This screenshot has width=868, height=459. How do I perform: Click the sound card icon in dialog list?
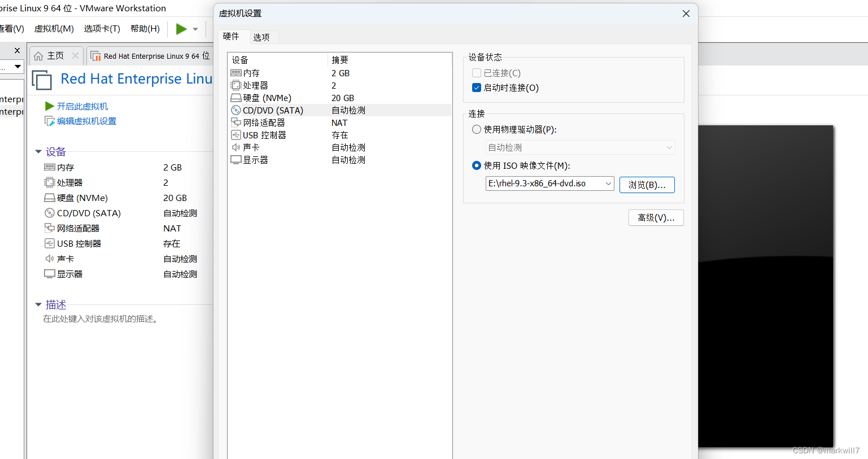coord(236,147)
